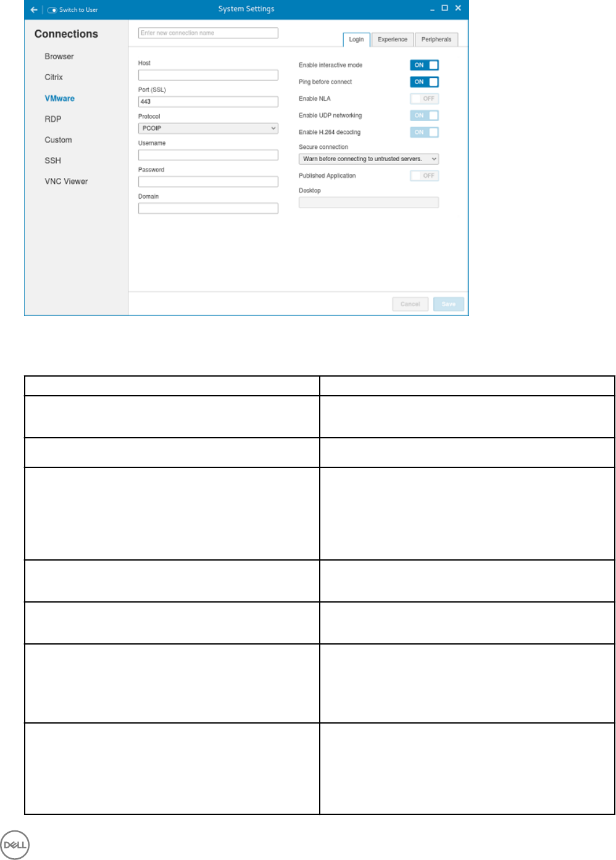Click the back arrow icon

[34, 9]
